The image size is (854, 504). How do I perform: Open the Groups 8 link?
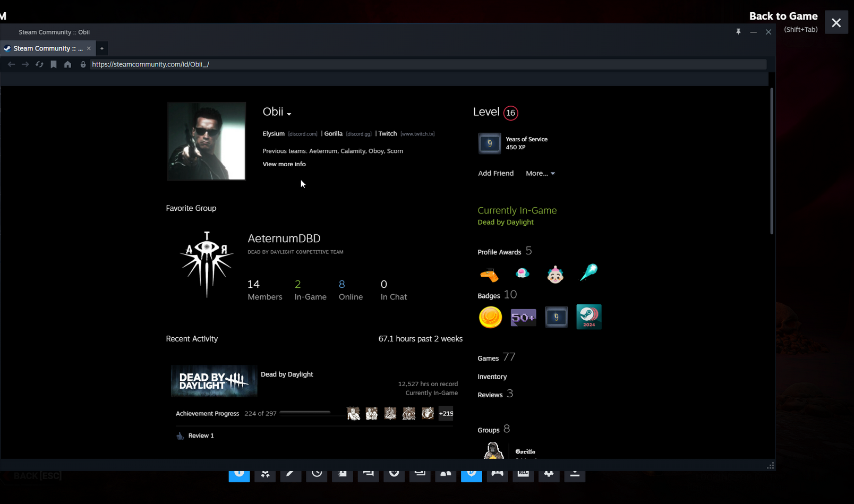pyautogui.click(x=493, y=429)
